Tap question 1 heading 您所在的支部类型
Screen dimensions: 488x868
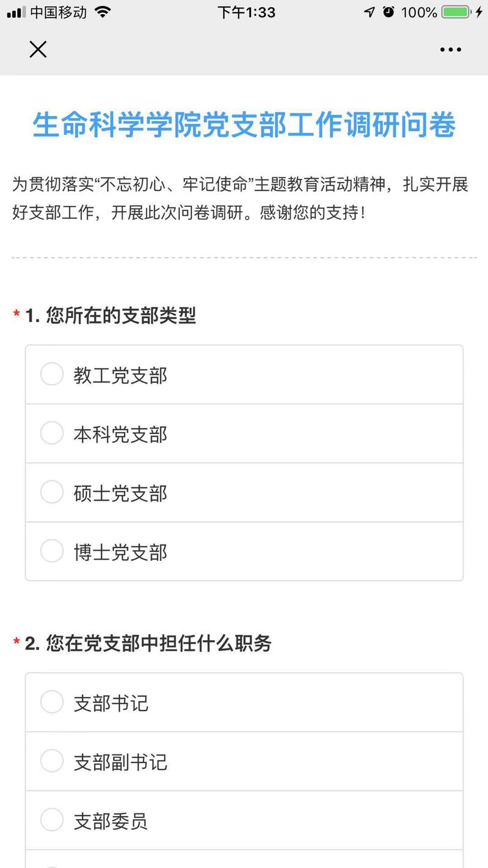120,316
